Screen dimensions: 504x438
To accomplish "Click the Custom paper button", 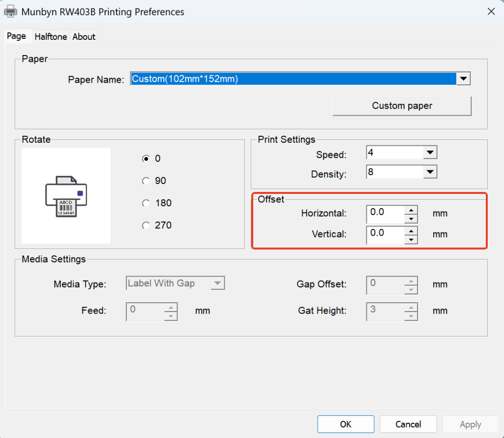I will tap(402, 106).
